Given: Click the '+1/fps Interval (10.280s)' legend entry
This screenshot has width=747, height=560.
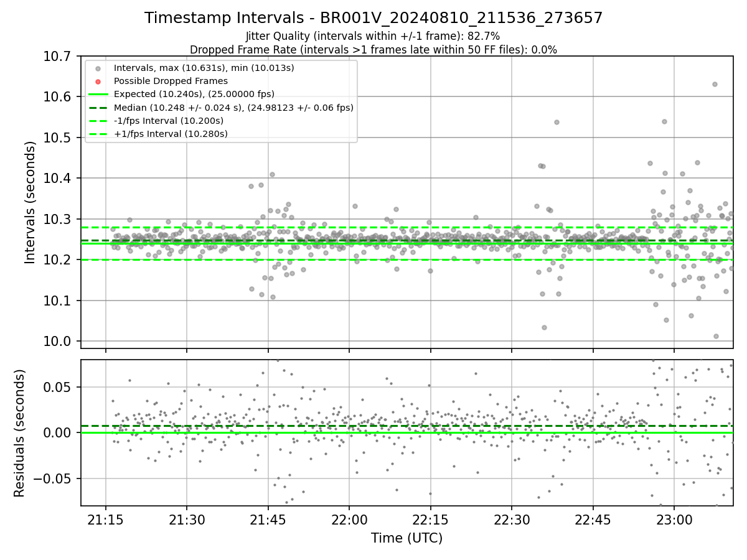Looking at the screenshot, I should (171, 133).
